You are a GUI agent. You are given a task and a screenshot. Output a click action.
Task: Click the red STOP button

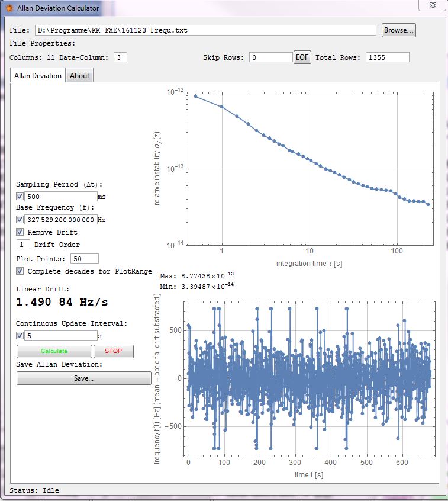click(114, 351)
